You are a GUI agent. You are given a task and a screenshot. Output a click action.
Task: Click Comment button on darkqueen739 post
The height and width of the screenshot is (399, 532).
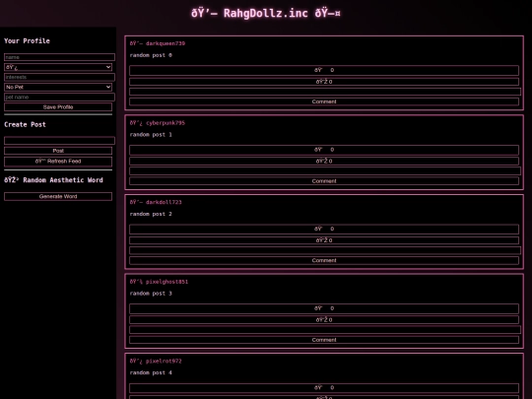tap(324, 101)
